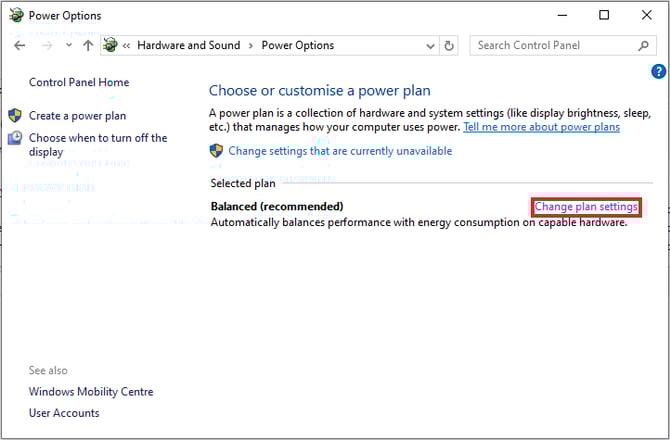Click the Back navigation arrow
Viewport: 670px width, 440px height.
(20, 46)
